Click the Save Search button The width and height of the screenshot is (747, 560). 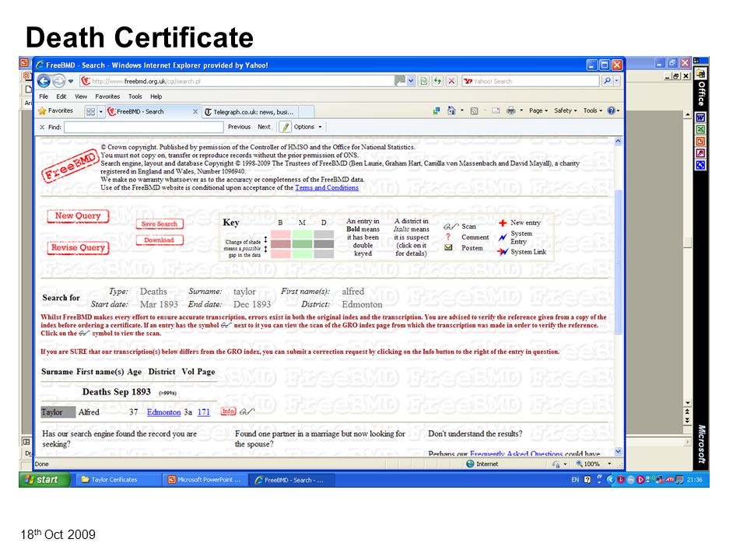click(159, 224)
